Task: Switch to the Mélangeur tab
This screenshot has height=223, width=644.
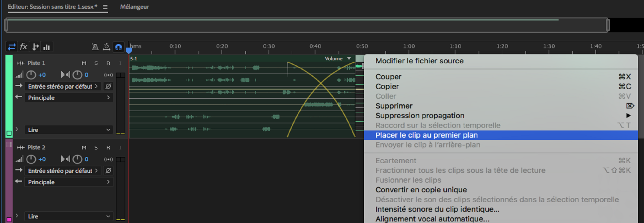Action: (x=135, y=7)
